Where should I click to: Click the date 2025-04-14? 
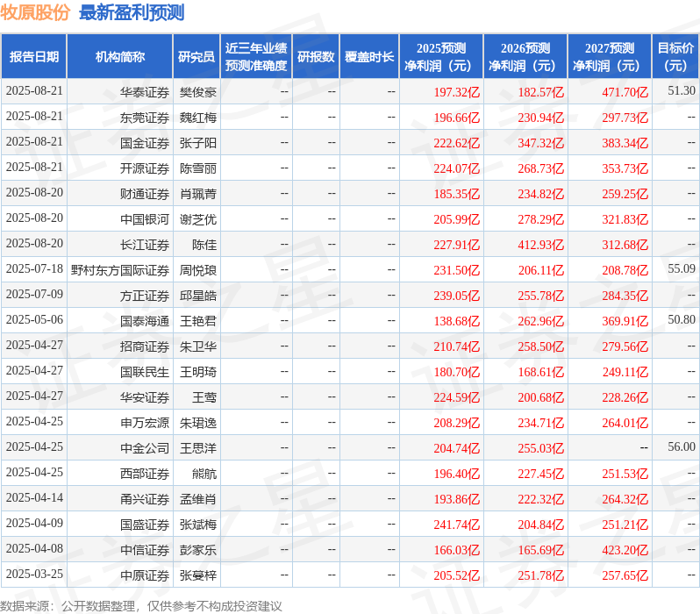[34, 498]
